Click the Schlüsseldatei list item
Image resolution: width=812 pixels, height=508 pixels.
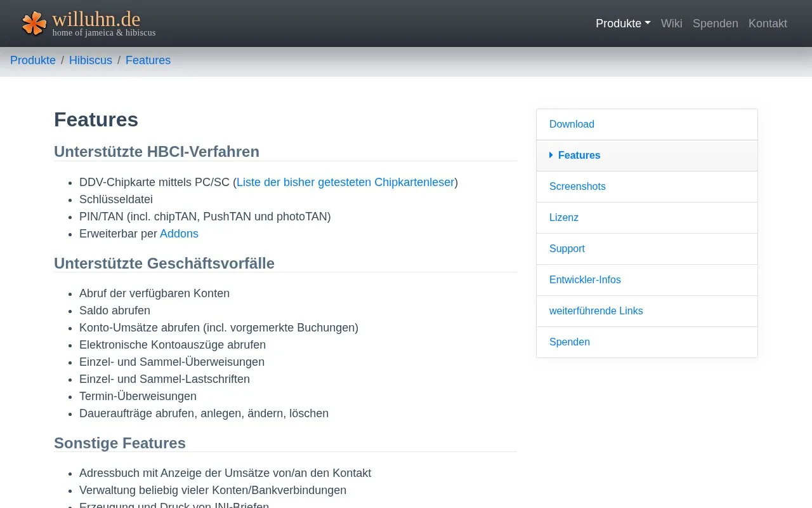tap(116, 199)
